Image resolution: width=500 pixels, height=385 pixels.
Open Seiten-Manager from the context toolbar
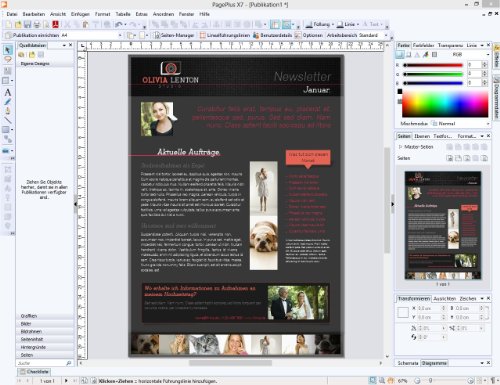pyautogui.click(x=174, y=35)
